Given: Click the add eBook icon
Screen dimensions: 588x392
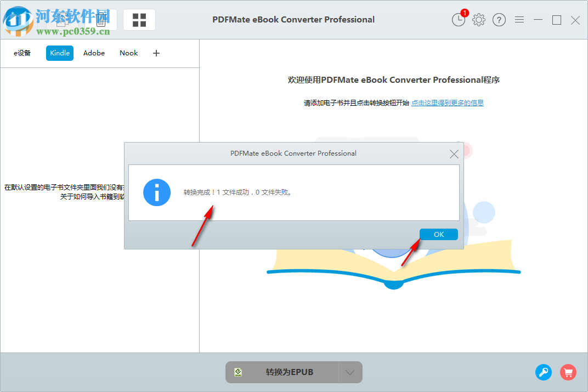Looking at the screenshot, I should 61,20.
